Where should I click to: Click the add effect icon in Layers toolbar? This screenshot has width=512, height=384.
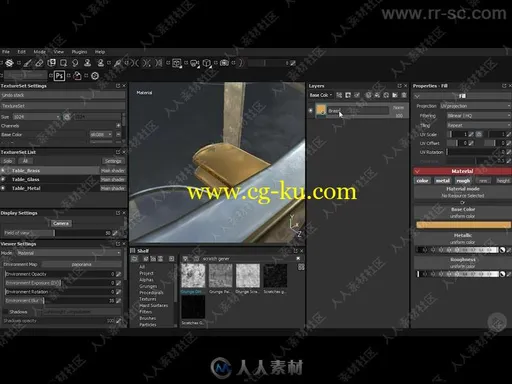[339, 95]
